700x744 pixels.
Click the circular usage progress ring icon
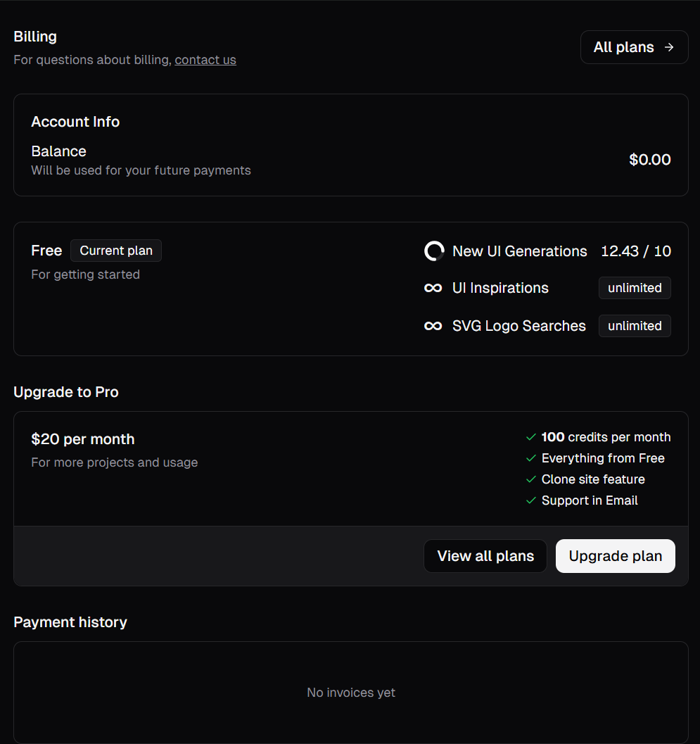434,251
